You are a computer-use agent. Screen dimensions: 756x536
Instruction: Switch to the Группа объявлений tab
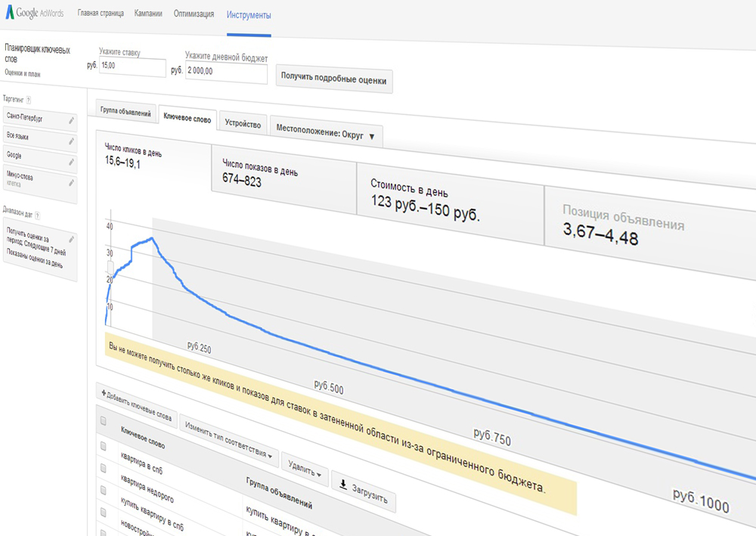click(126, 111)
